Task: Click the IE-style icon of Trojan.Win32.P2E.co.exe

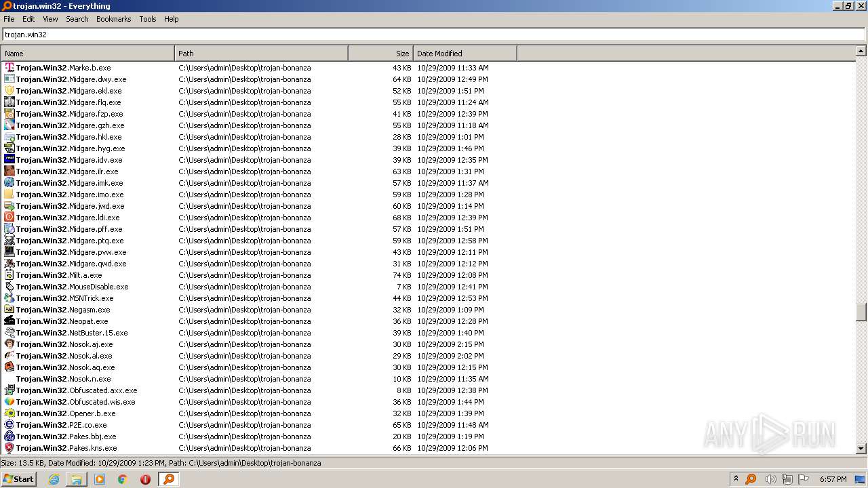Action: (x=9, y=425)
